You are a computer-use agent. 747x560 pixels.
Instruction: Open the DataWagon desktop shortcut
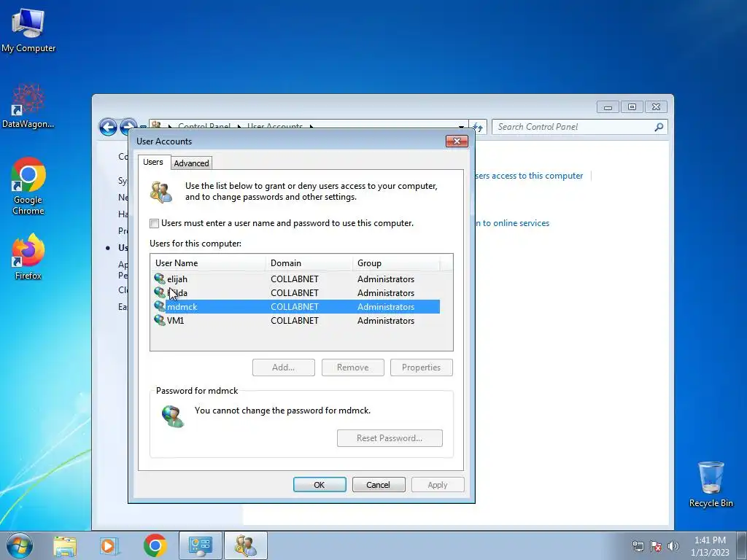coord(28,106)
